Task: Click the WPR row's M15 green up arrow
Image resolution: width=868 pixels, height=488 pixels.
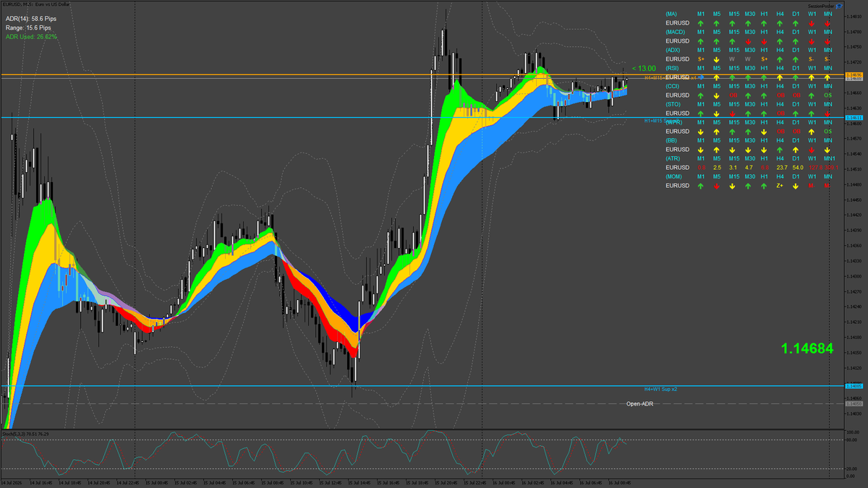Action: [733, 132]
